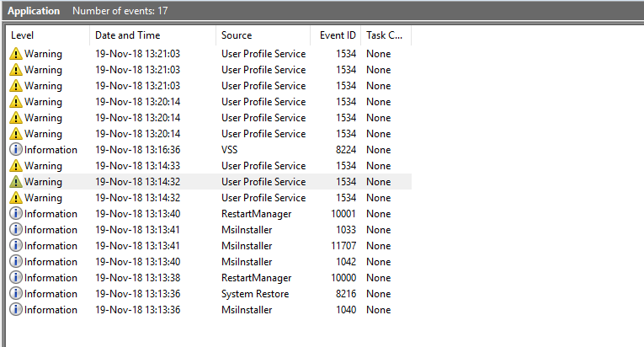Click the information icon beside the System Restore event

[x=16, y=294]
